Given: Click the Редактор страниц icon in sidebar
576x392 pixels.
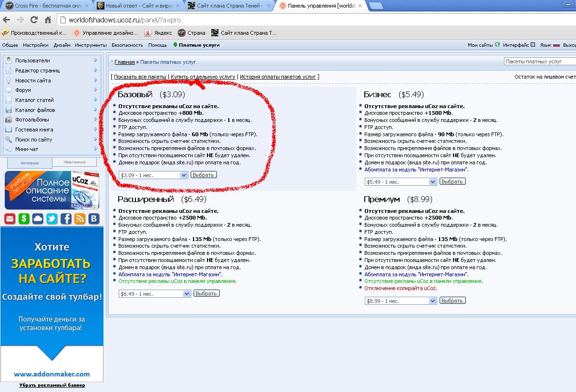Looking at the screenshot, I should coord(9,70).
